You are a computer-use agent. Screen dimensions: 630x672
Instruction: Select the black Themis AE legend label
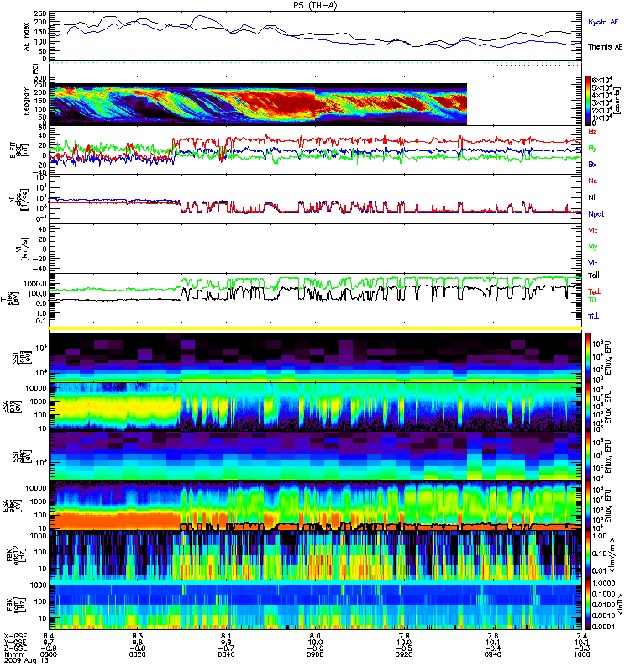(605, 47)
